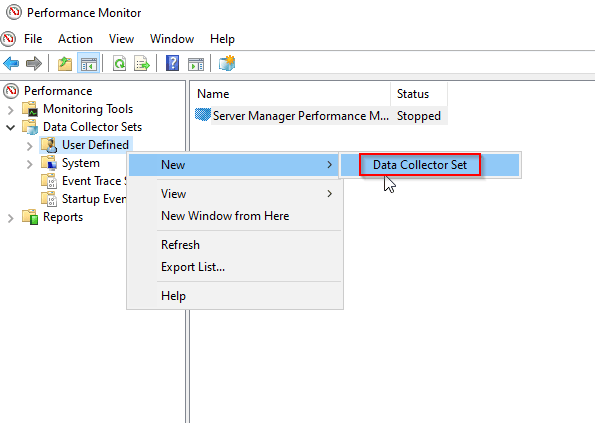Expand the Monitoring Tools tree node
Viewport: 595px width, 423px height.
pyautogui.click(x=11, y=110)
